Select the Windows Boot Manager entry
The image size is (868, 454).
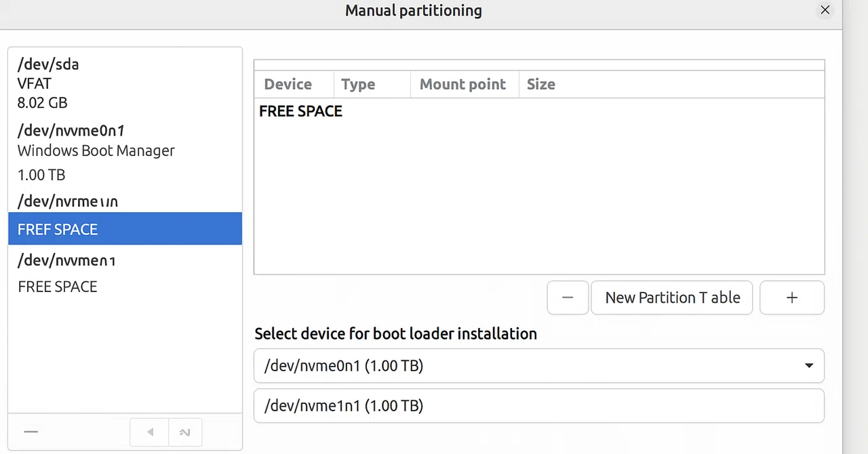(x=96, y=150)
